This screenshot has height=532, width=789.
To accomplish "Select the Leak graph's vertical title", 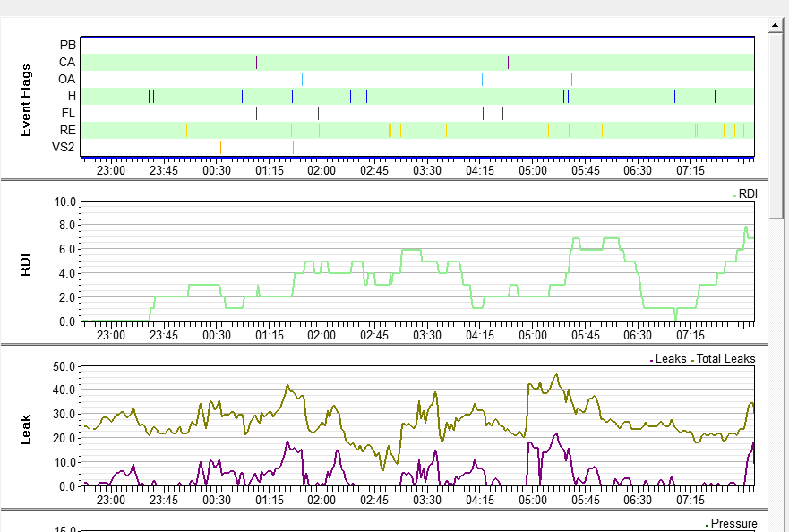I will pos(26,421).
